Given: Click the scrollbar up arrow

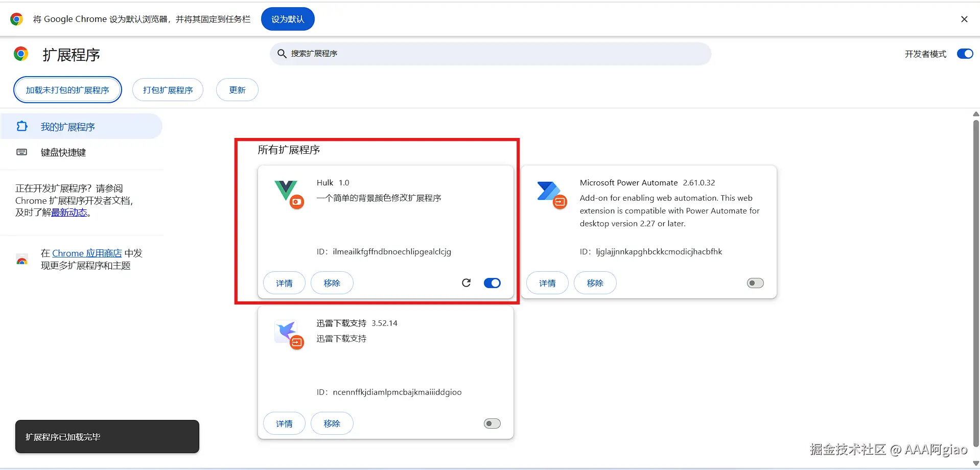Looking at the screenshot, I should point(976,114).
